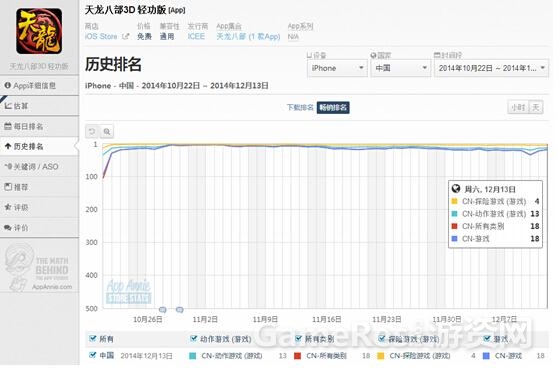This screenshot has height=368, width=558.
Task: Click the chart reset undo icon
Action: pos(92,132)
